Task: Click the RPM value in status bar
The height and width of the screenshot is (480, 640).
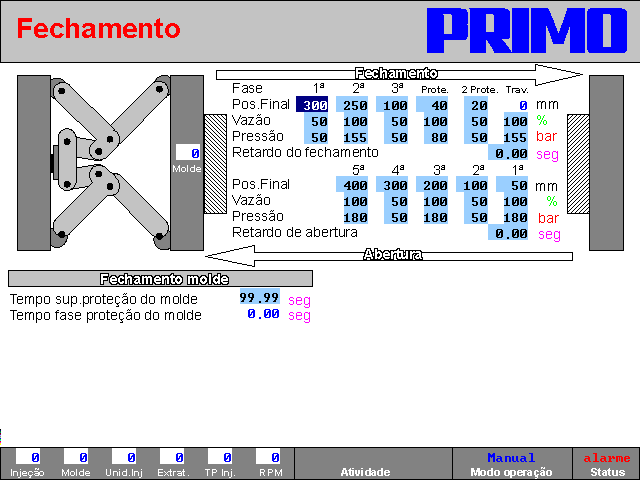Action: click(268, 456)
